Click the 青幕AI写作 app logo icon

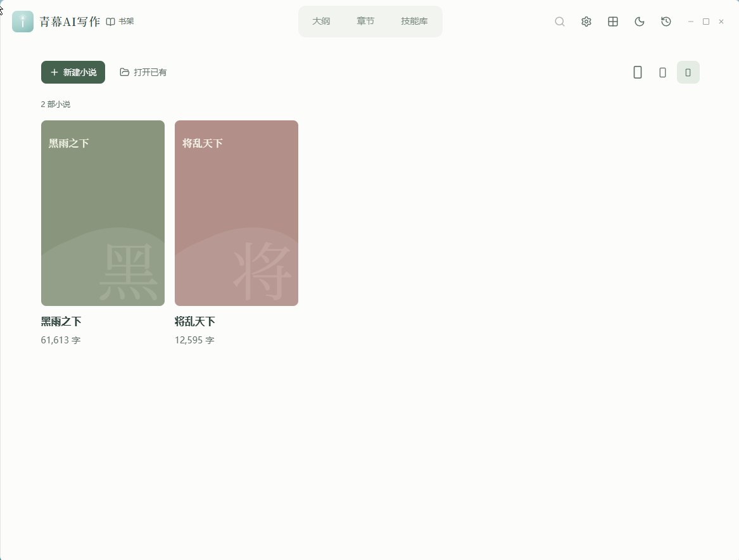(23, 21)
